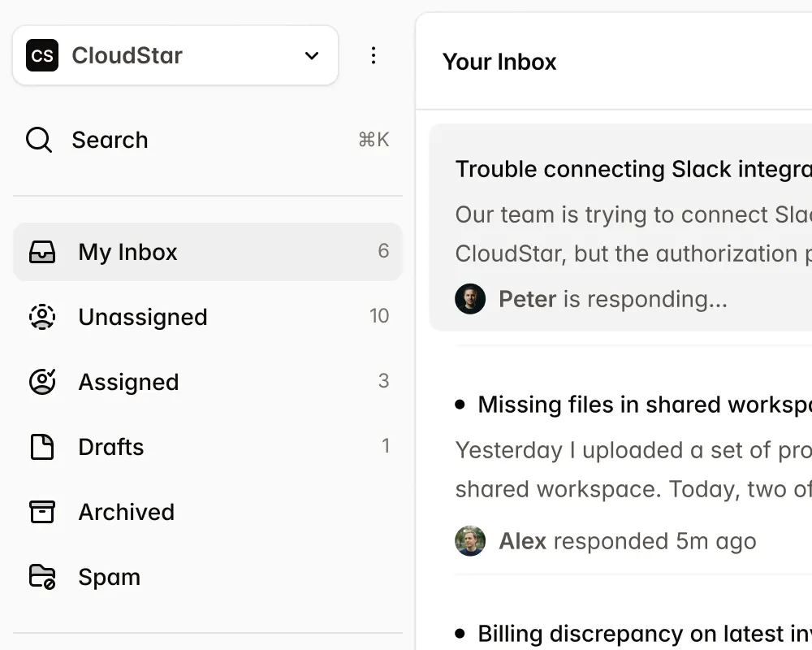Click the Spam folder icon

click(x=42, y=577)
